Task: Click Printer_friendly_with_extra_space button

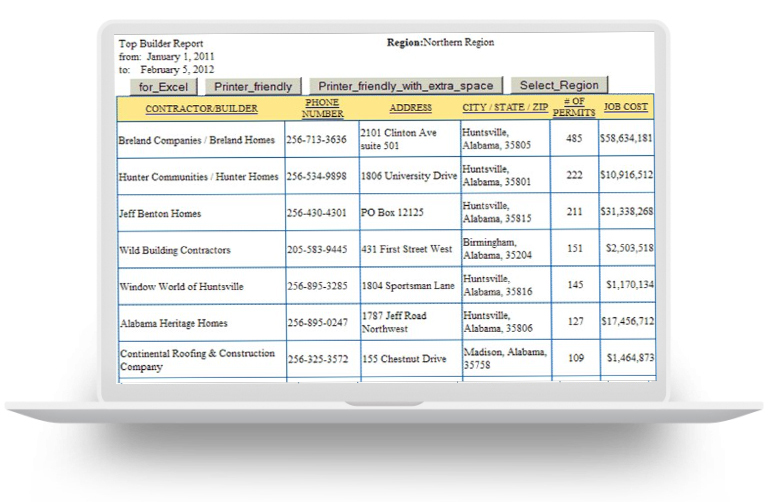Action: tap(405, 87)
